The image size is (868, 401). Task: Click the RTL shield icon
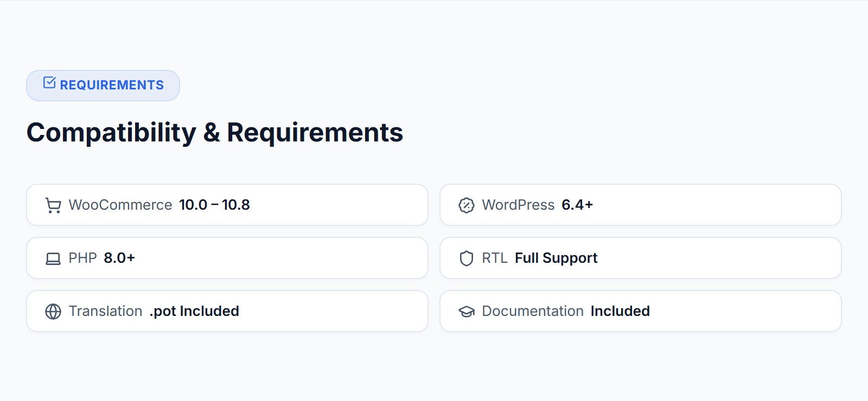coord(467,258)
